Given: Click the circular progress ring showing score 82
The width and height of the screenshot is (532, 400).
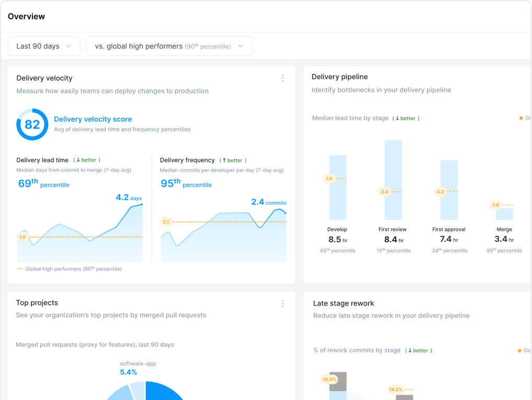Looking at the screenshot, I should click(32, 124).
